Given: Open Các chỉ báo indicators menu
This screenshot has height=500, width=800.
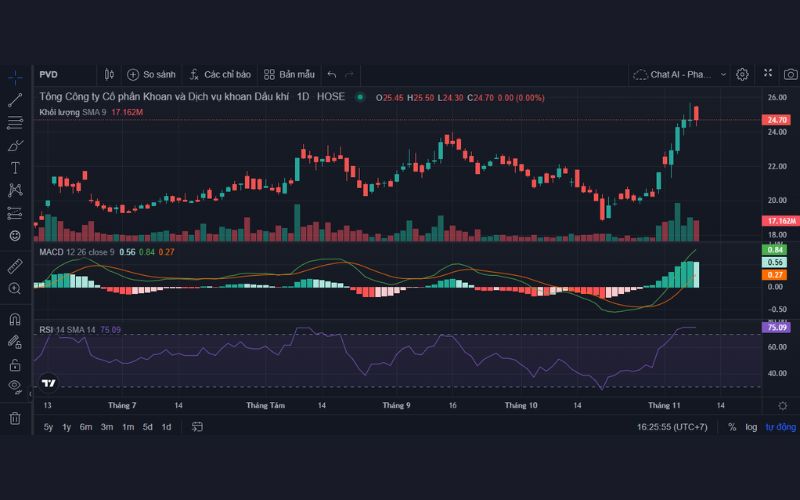Looking at the screenshot, I should 219,74.
